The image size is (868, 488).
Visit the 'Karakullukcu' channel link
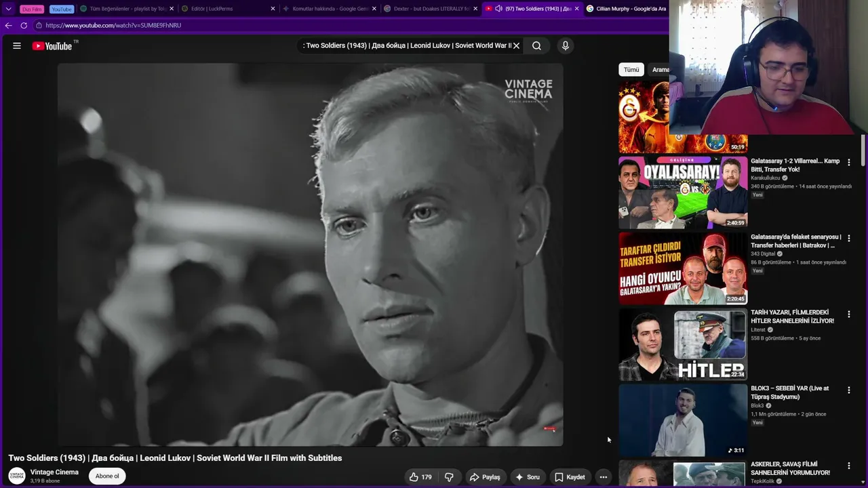[x=766, y=178]
